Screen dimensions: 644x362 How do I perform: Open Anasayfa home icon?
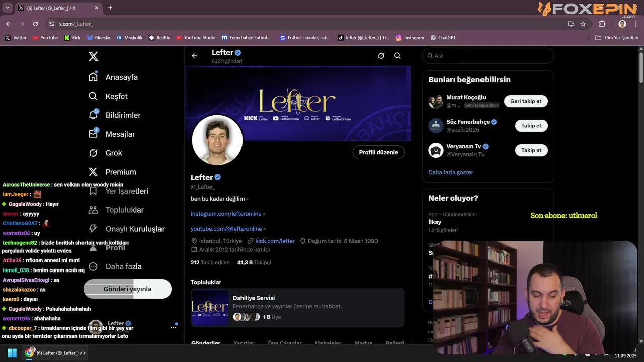tap(93, 77)
